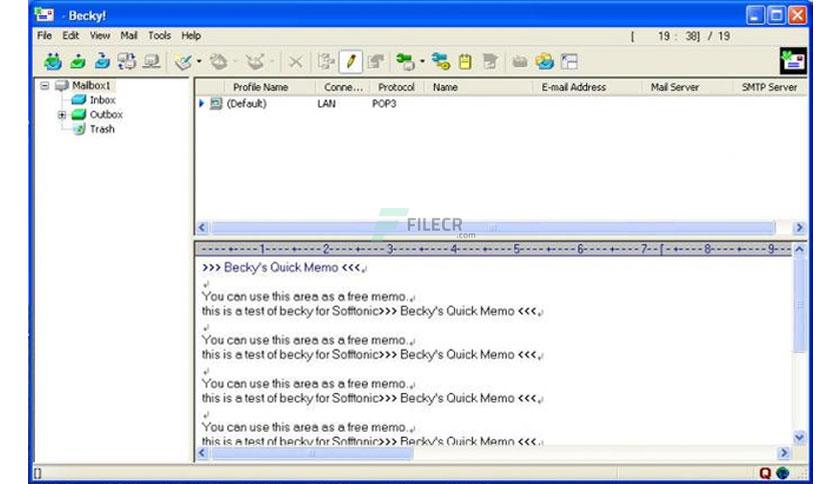836x484 pixels.
Task: Click the E-mail Address column header
Action: click(x=574, y=87)
